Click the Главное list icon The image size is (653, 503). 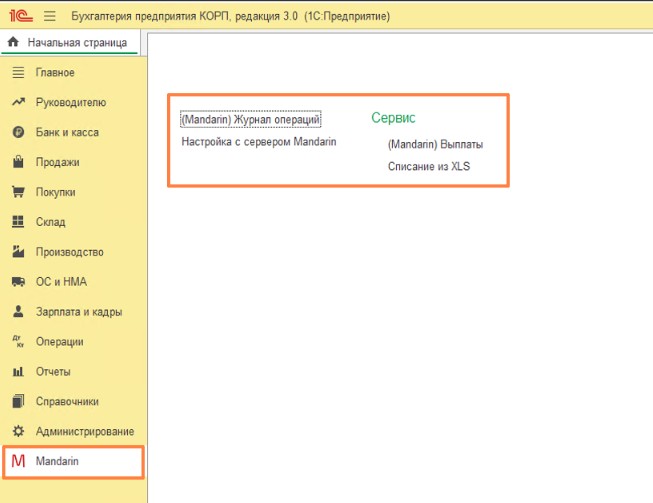point(18,72)
